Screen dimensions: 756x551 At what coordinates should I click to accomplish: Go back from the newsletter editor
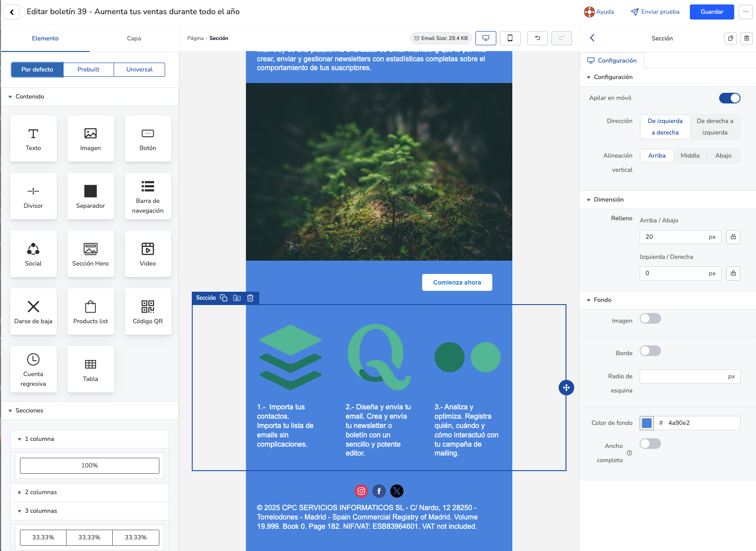click(x=12, y=12)
